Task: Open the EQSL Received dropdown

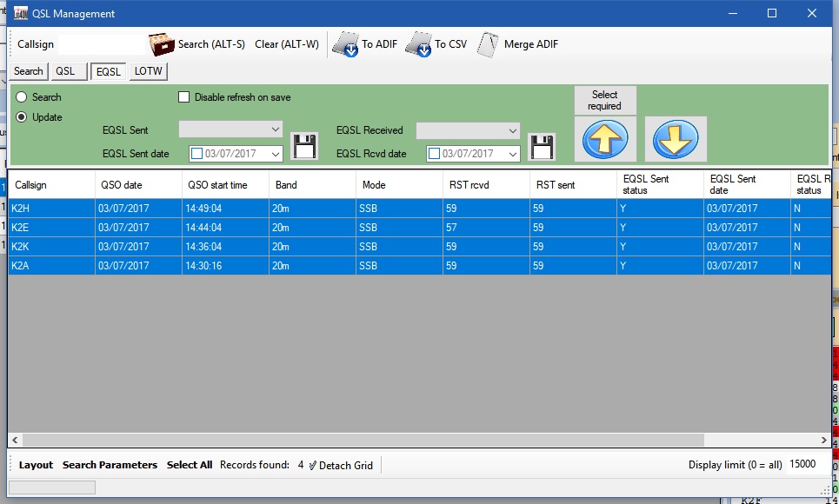Action: coord(469,130)
